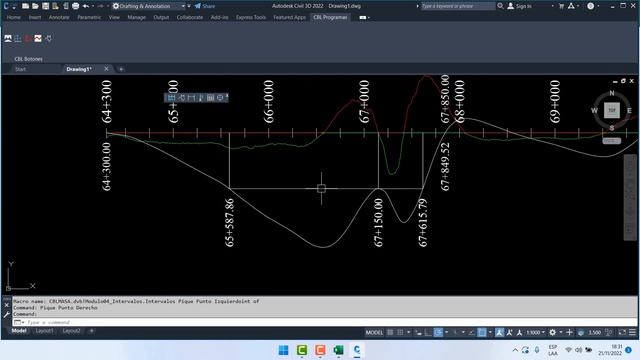
Task: Open the Express Tools ribbon tab
Action: coord(251,18)
